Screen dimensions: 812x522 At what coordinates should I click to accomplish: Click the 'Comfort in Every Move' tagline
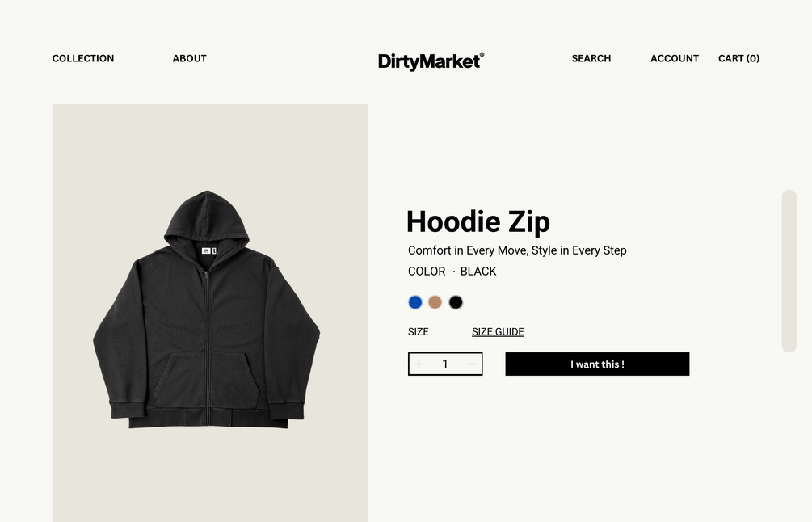pyautogui.click(x=517, y=250)
